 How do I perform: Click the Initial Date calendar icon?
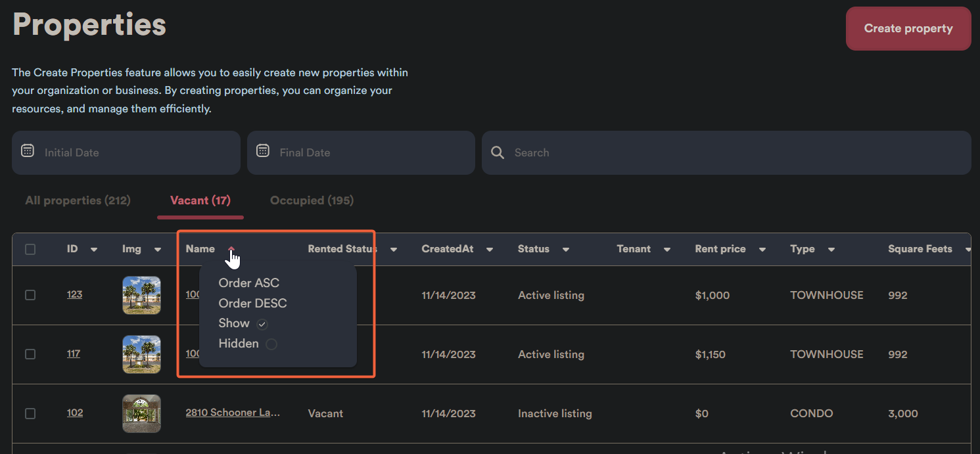[x=27, y=150]
